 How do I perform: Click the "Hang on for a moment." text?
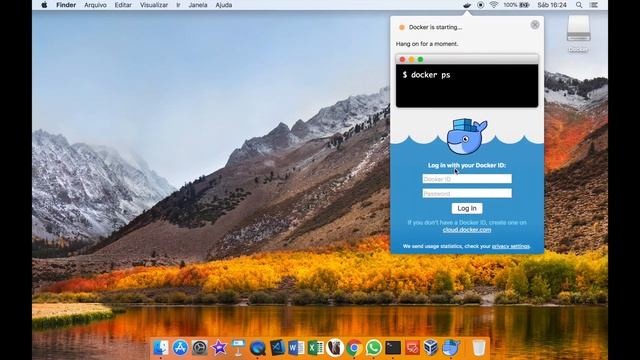coord(427,44)
